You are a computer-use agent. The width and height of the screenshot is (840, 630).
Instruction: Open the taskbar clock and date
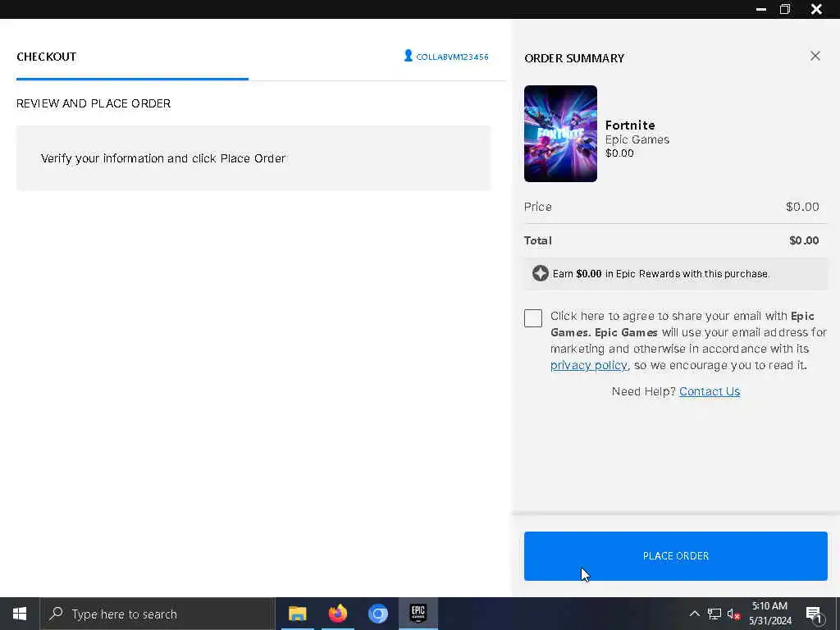(x=769, y=614)
